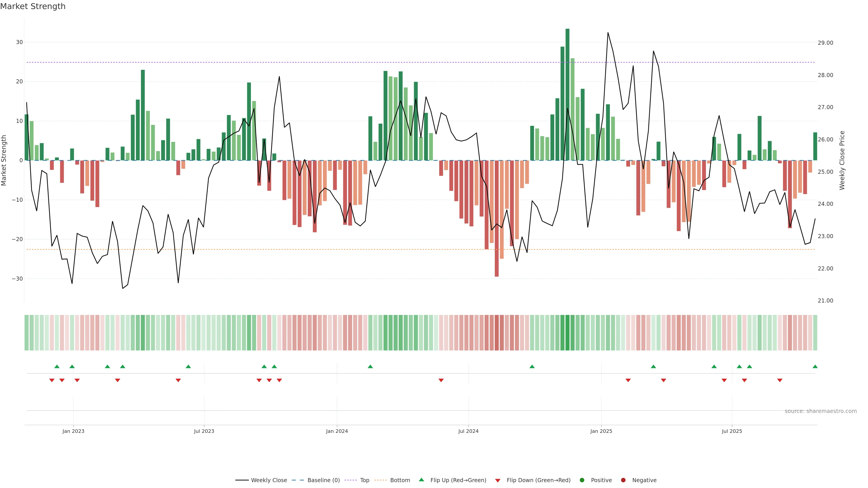This screenshot has width=868, height=488.
Task: Click the leftmost red flip-down triangle marker
Action: (52, 380)
